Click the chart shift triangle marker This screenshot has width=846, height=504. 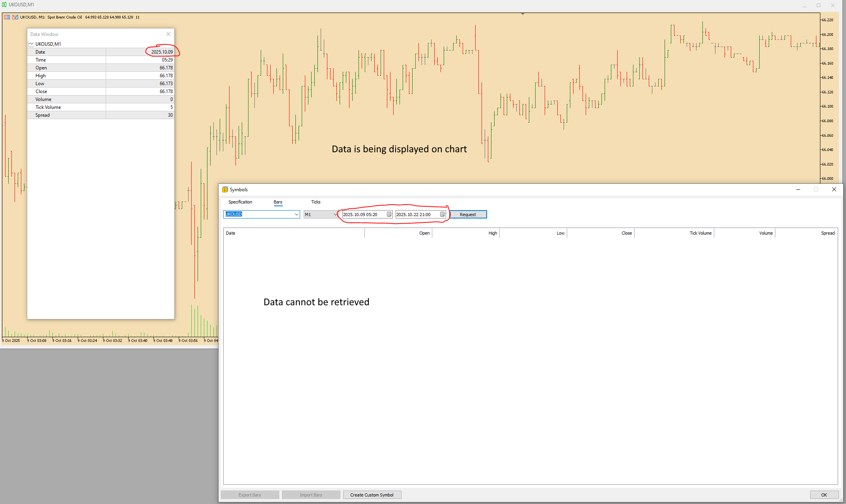point(523,14)
